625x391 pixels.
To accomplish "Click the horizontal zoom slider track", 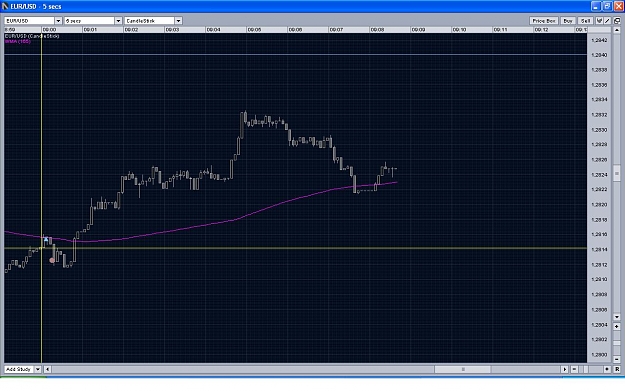I will pos(591,369).
